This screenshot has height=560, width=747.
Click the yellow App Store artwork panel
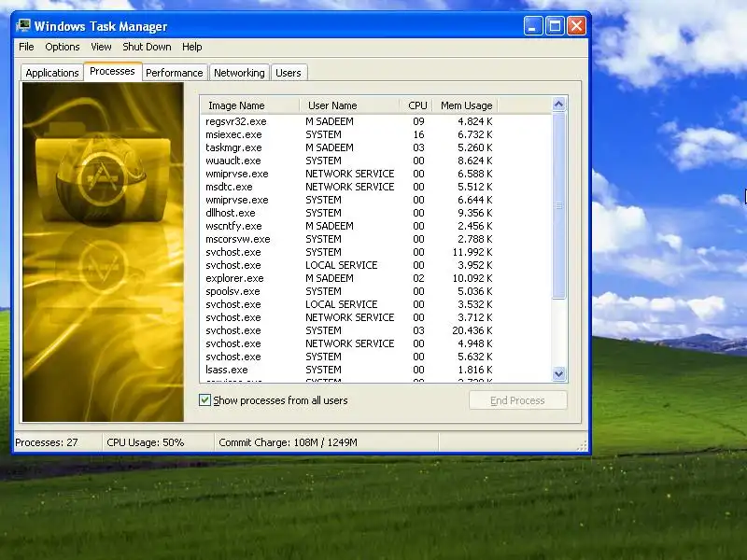tap(103, 252)
